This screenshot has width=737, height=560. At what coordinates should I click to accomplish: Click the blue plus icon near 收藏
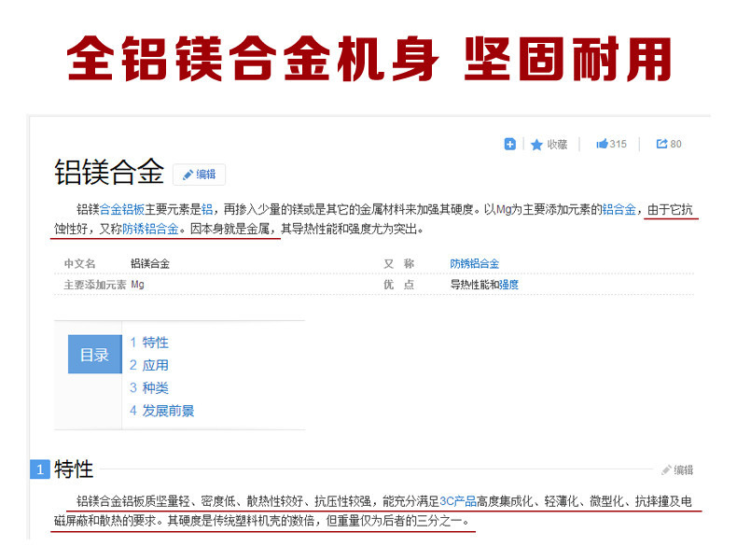point(509,144)
